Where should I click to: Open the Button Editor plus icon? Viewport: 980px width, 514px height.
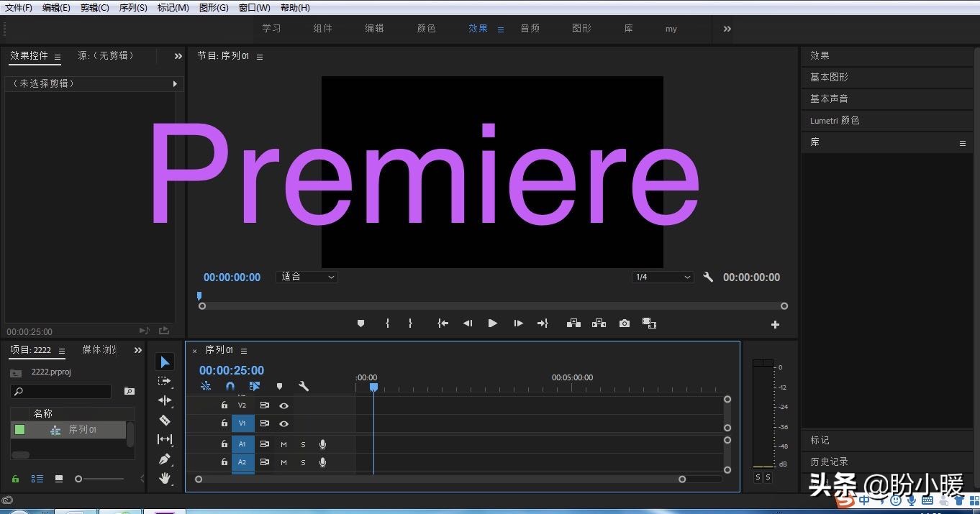[x=775, y=325]
